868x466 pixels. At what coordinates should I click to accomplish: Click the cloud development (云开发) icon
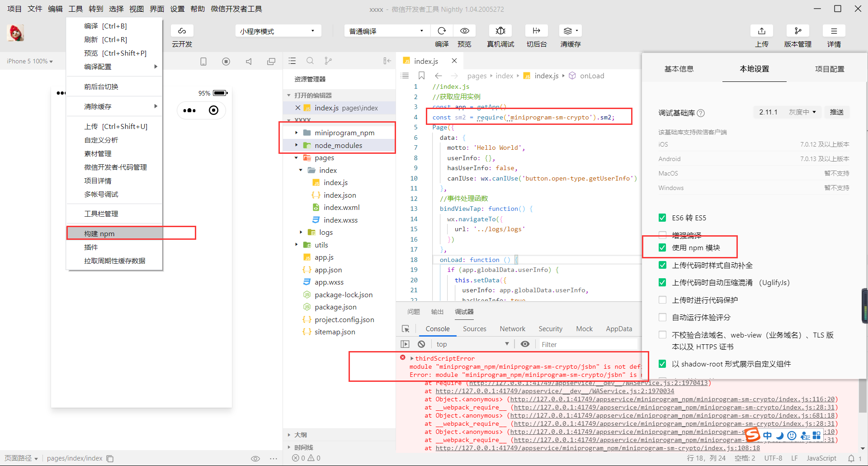[x=182, y=31]
